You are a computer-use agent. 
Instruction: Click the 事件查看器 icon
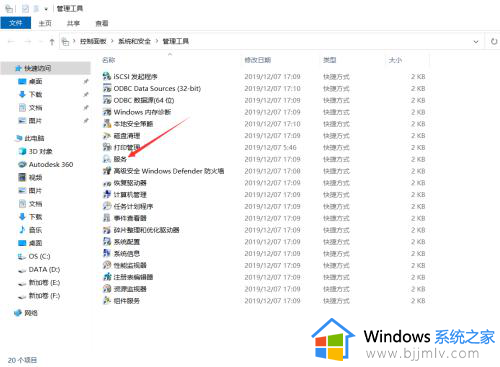pos(107,218)
